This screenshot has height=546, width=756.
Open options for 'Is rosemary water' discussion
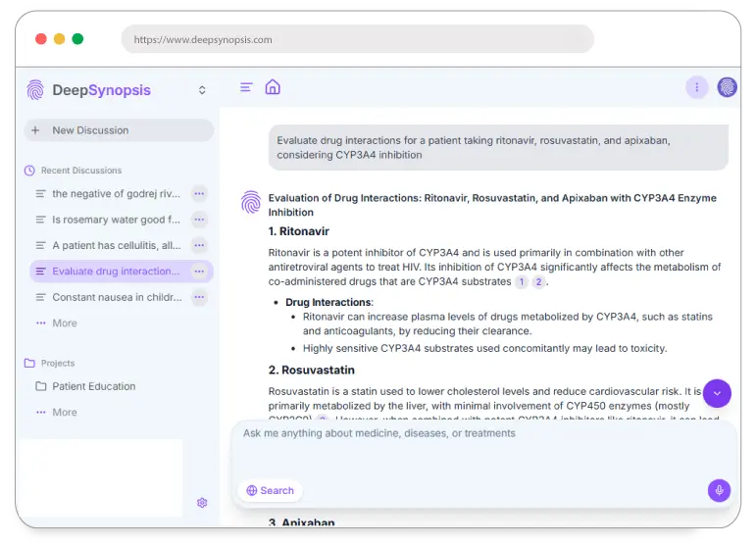(199, 220)
